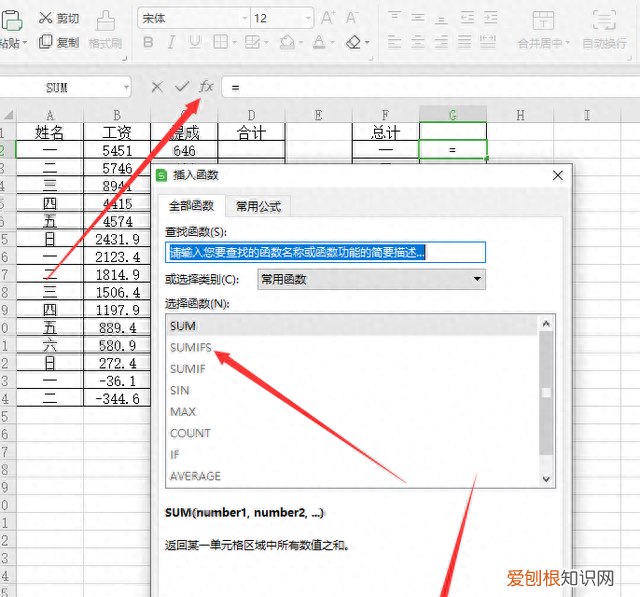Switch to the 全部函数 tab
Image resolution: width=640 pixels, height=597 pixels.
tap(191, 206)
